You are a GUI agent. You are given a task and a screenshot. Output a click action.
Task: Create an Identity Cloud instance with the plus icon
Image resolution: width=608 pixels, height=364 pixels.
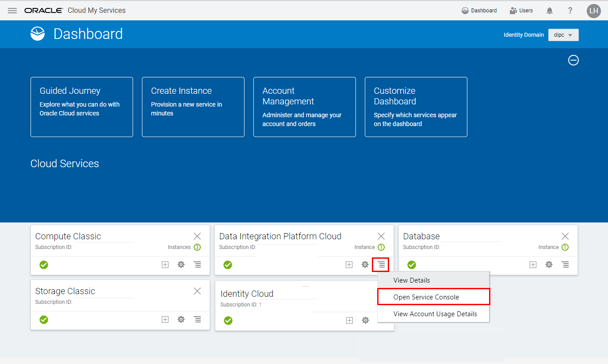[349, 321]
